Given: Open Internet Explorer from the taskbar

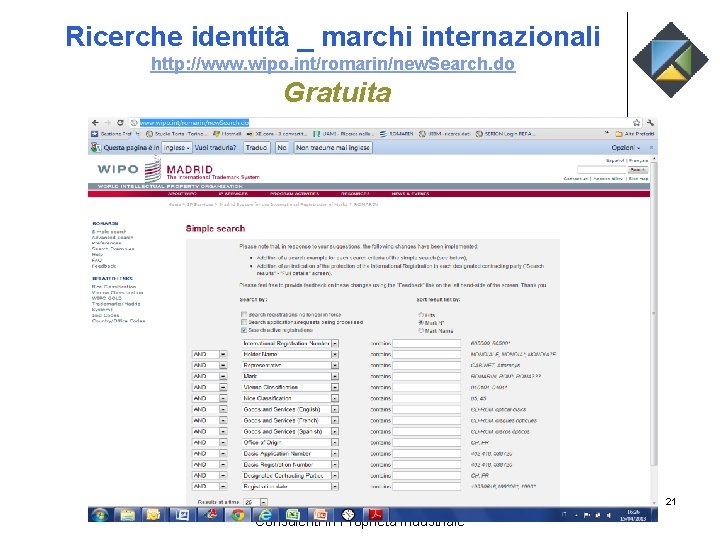Looking at the screenshot, I should (x=265, y=515).
